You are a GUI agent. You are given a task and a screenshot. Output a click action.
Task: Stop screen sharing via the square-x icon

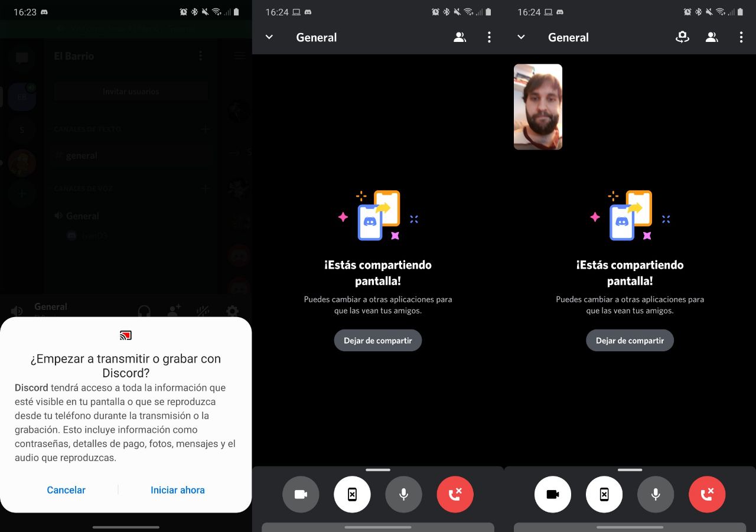pos(352,494)
